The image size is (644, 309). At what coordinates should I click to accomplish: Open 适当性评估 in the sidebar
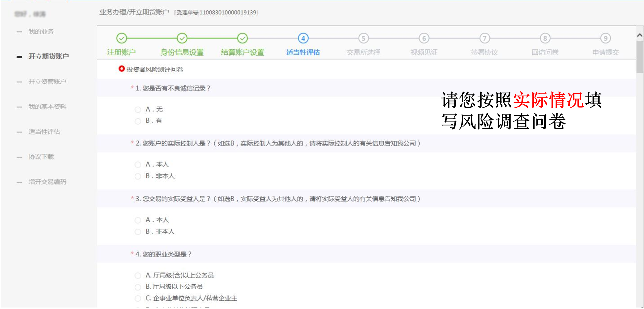pos(44,132)
